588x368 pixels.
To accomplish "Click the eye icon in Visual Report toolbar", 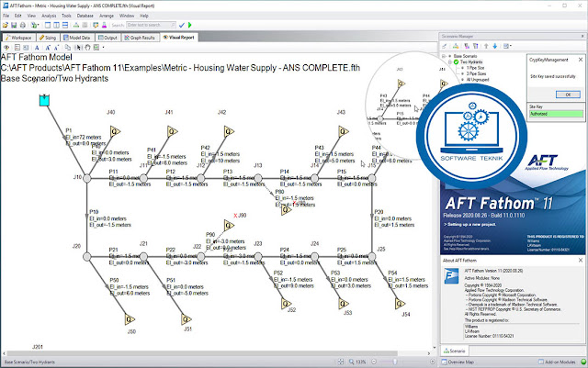I will click(x=6, y=48).
